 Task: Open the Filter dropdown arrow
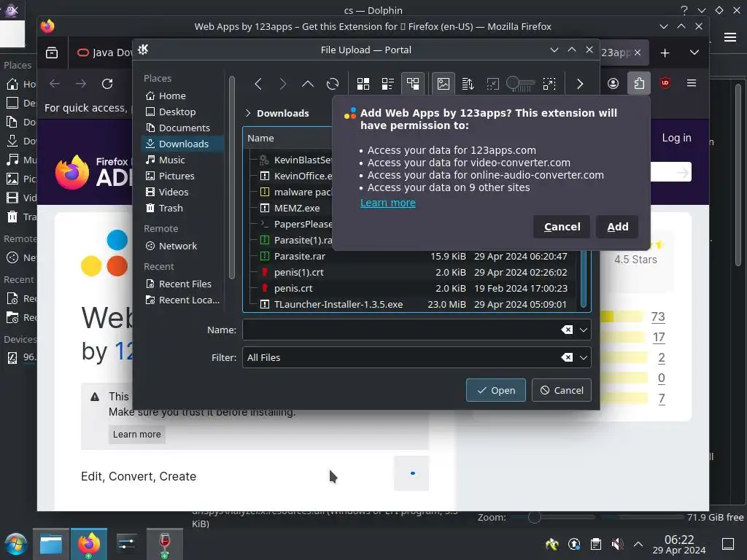pyautogui.click(x=583, y=357)
